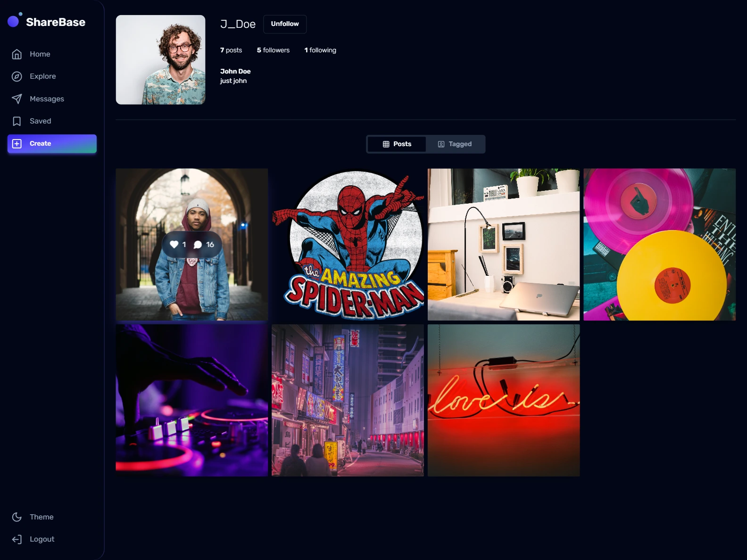This screenshot has width=747, height=560.
Task: Click the 'just john' bio text
Action: click(x=233, y=81)
